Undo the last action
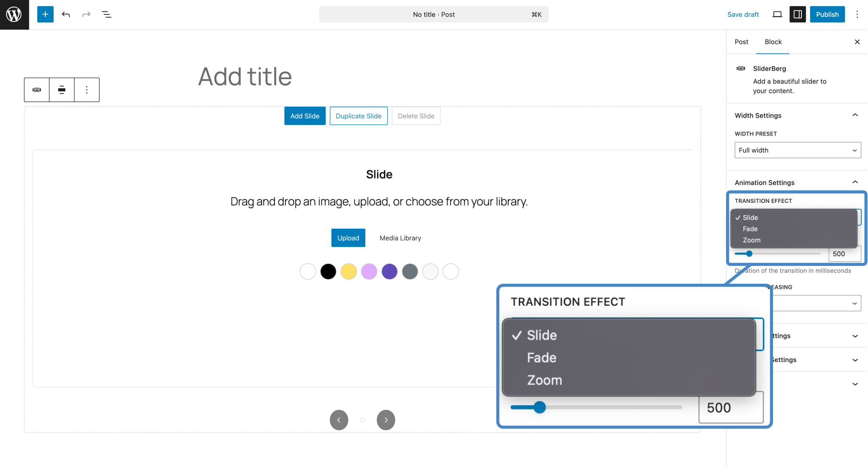Image resolution: width=868 pixels, height=468 pixels. click(x=66, y=14)
